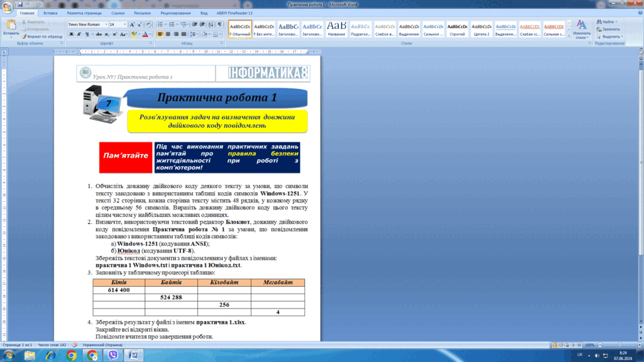Click the italic (К) formatting icon
This screenshot has height=362, width=644.
[x=79, y=34]
